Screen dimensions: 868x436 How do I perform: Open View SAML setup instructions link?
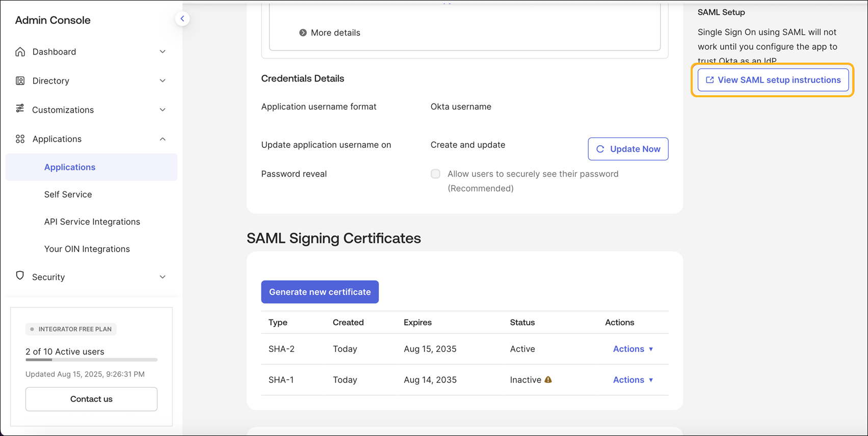click(773, 80)
